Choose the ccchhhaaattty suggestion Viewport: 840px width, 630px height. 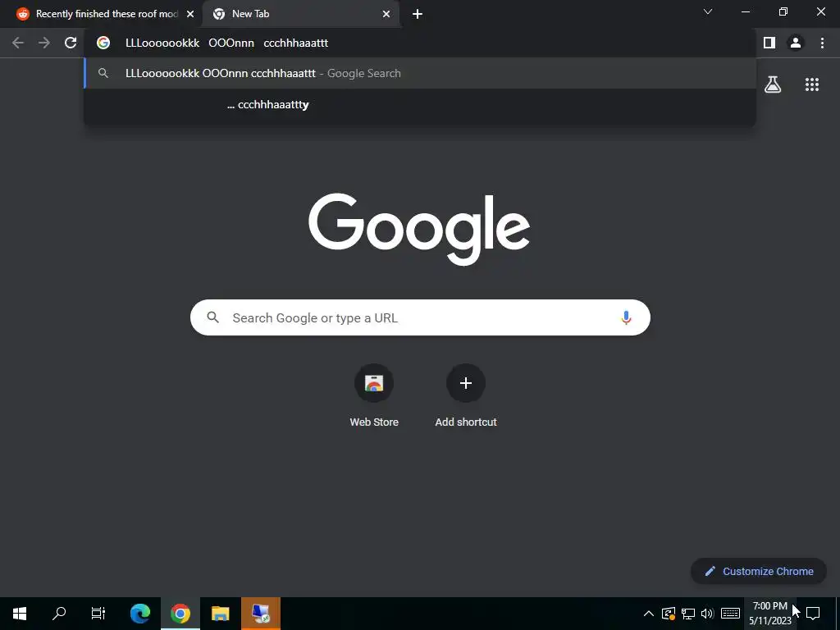(x=420, y=104)
